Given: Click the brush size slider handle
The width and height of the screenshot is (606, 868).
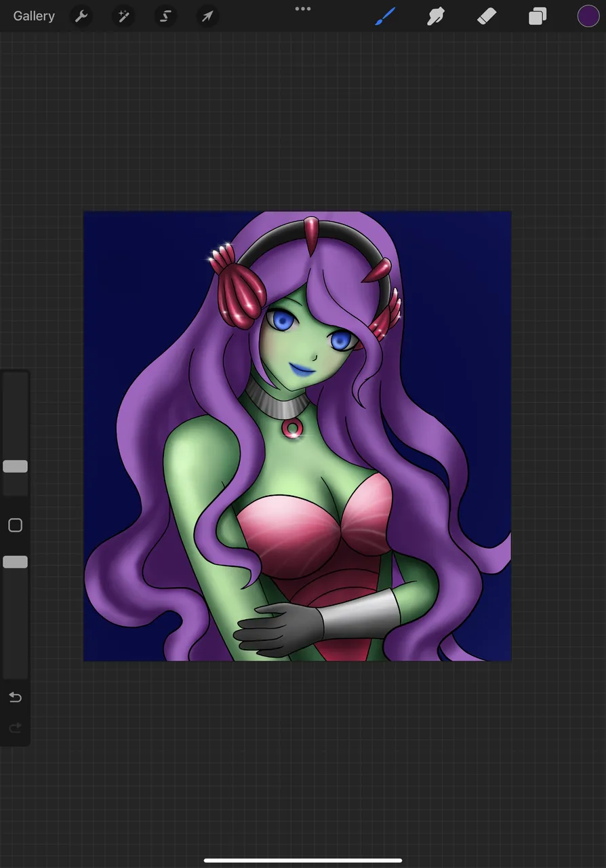Looking at the screenshot, I should [x=15, y=467].
